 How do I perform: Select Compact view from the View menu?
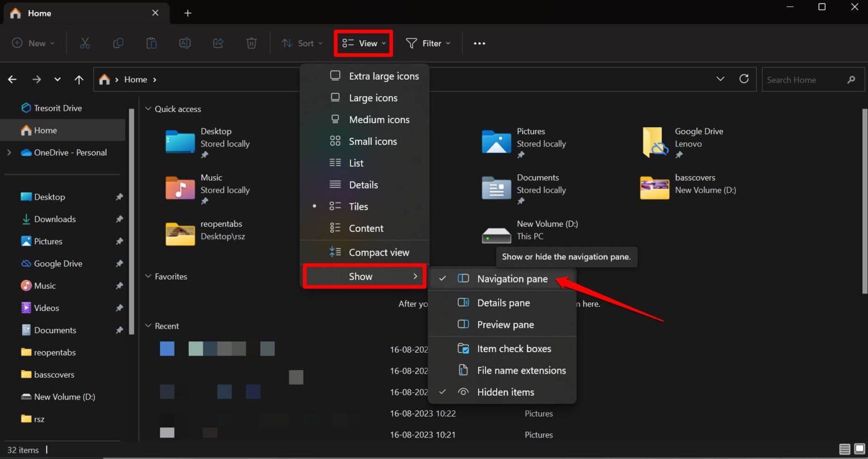point(379,252)
